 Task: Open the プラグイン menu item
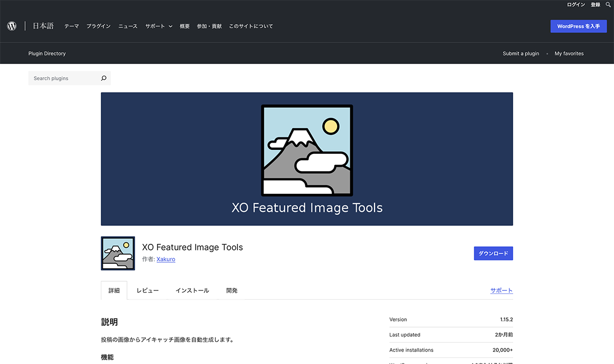pyautogui.click(x=98, y=26)
